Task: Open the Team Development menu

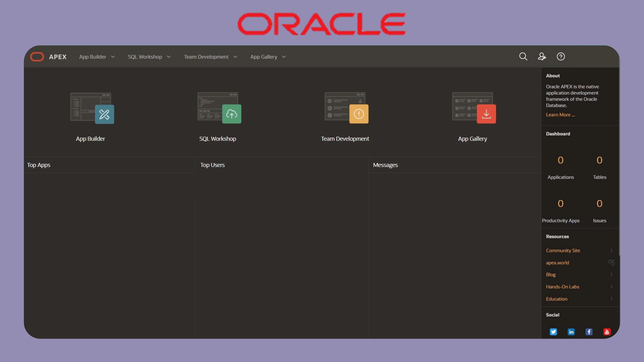Action: (x=206, y=57)
